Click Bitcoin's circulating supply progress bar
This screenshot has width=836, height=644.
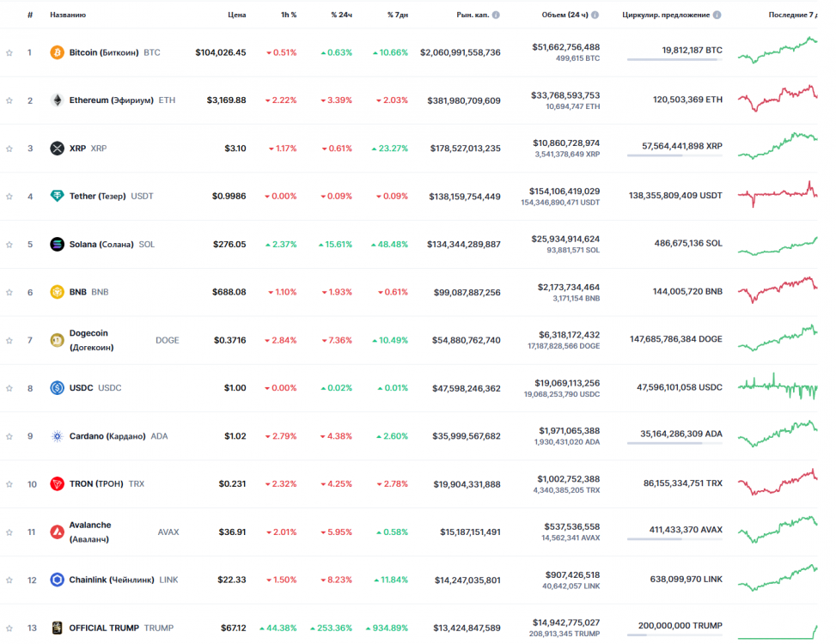[673, 59]
